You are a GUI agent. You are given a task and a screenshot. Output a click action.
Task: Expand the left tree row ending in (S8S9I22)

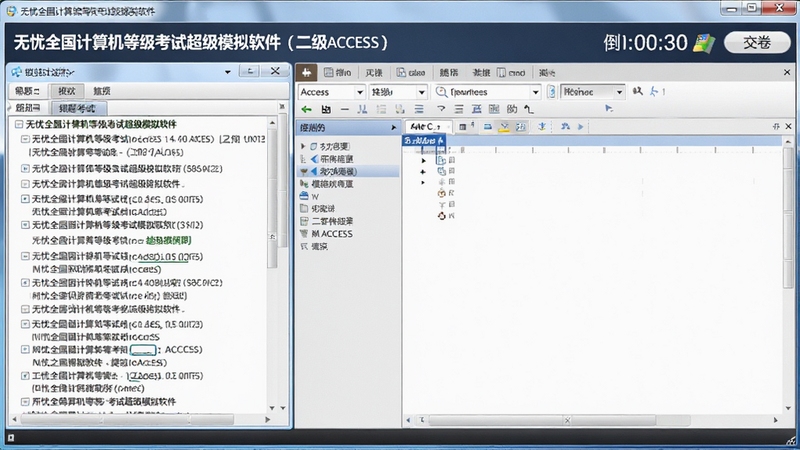(25, 168)
